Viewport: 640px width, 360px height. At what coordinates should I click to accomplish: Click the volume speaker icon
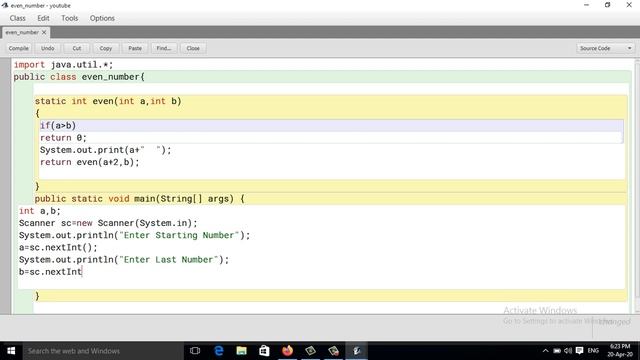pyautogui.click(x=568, y=351)
